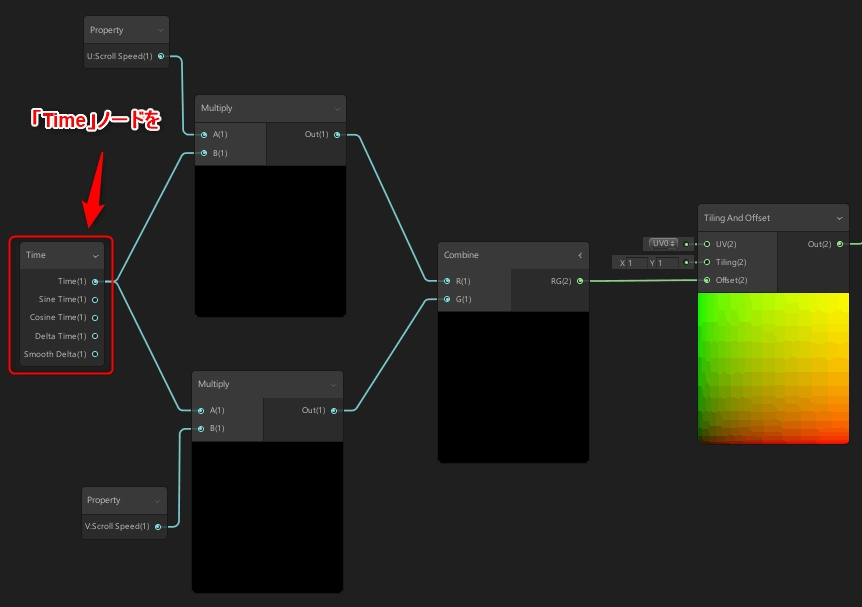Click A(1) input port of lower Multiply

click(x=201, y=411)
